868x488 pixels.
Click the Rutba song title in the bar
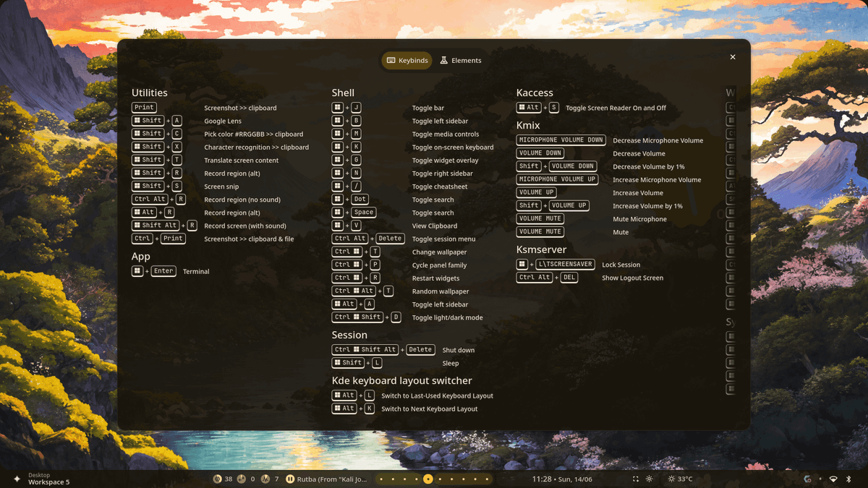[332, 479]
